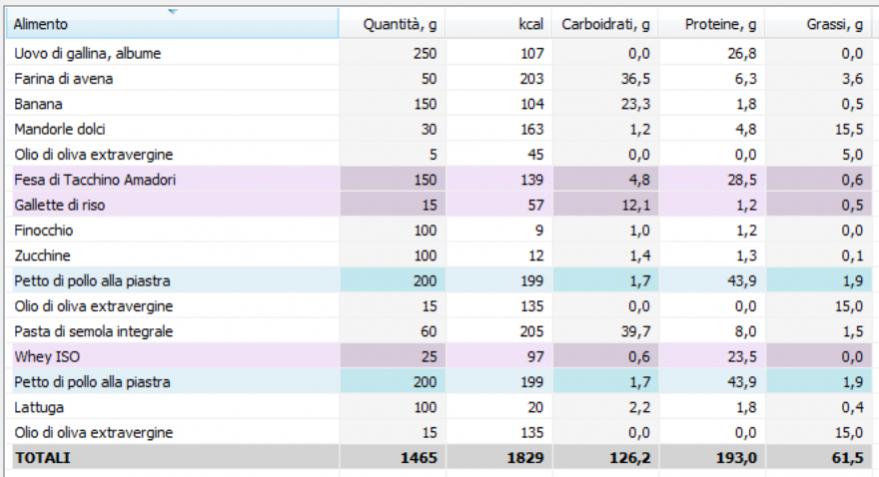Select the Lattuga row
This screenshot has height=477, width=879.
tap(38, 407)
